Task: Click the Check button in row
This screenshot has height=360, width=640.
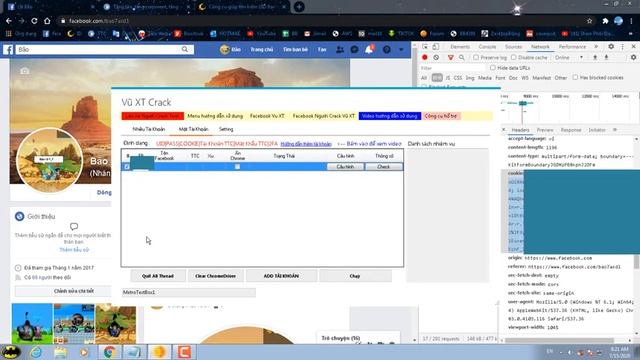Action: [384, 167]
